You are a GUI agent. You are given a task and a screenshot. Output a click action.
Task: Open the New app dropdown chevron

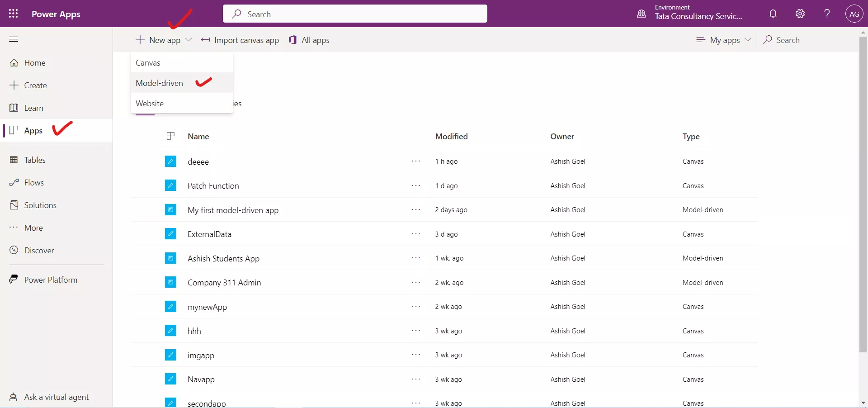tap(189, 40)
